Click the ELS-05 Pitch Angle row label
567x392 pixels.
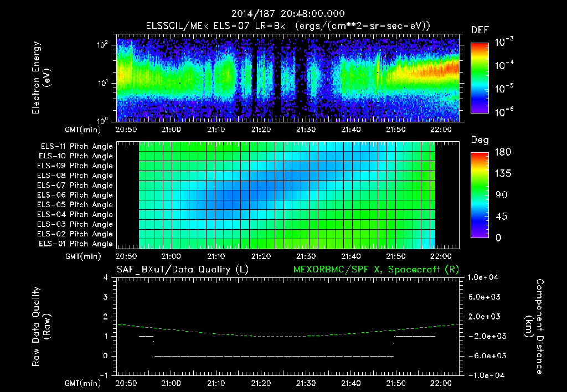coord(75,205)
